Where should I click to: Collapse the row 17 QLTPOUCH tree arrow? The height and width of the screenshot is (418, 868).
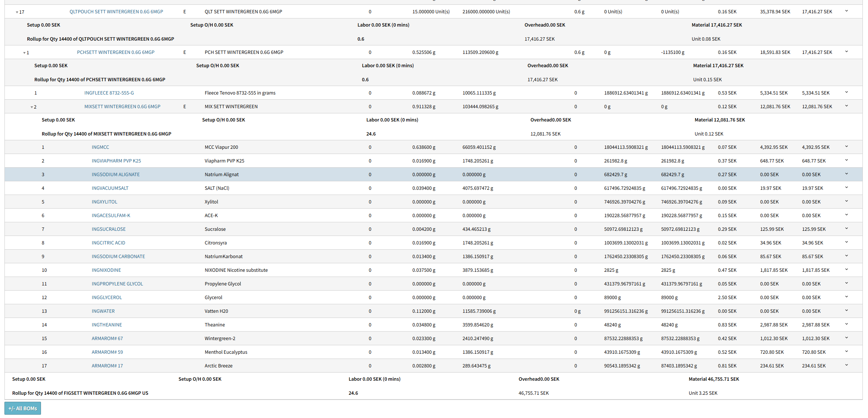(x=17, y=12)
